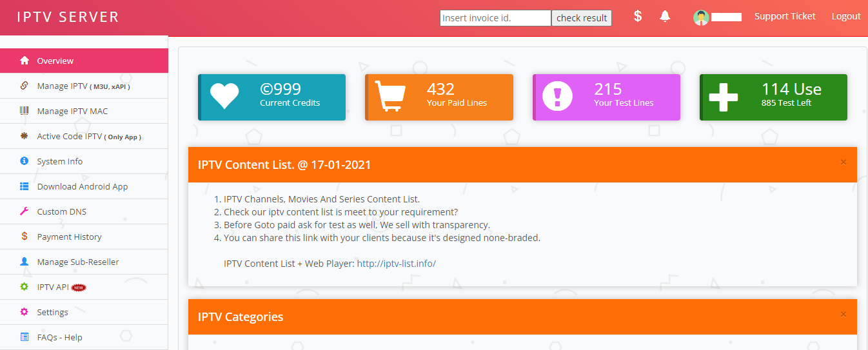Screen dimensions: 868x350
Task: Open IPTV API menu entry
Action: (53, 287)
